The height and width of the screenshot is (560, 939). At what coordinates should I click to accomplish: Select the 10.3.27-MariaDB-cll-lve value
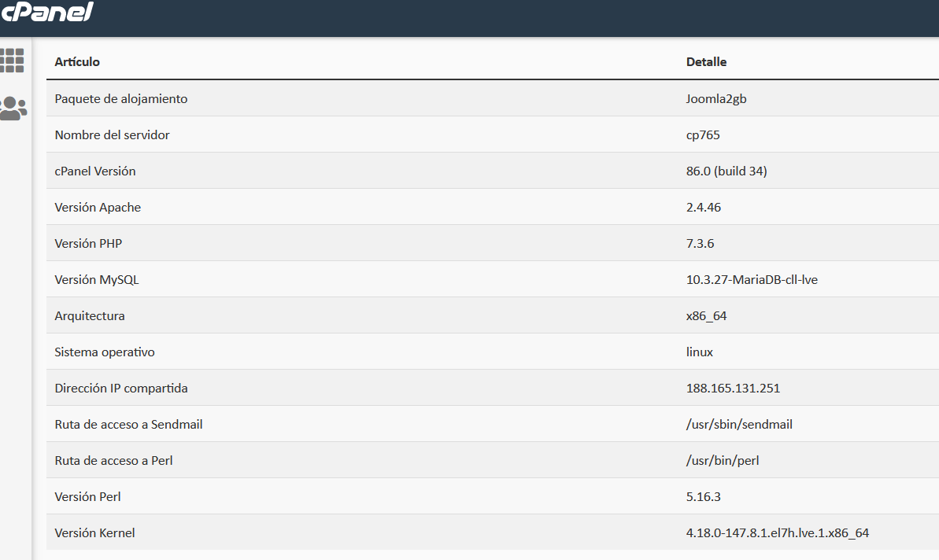tap(752, 280)
